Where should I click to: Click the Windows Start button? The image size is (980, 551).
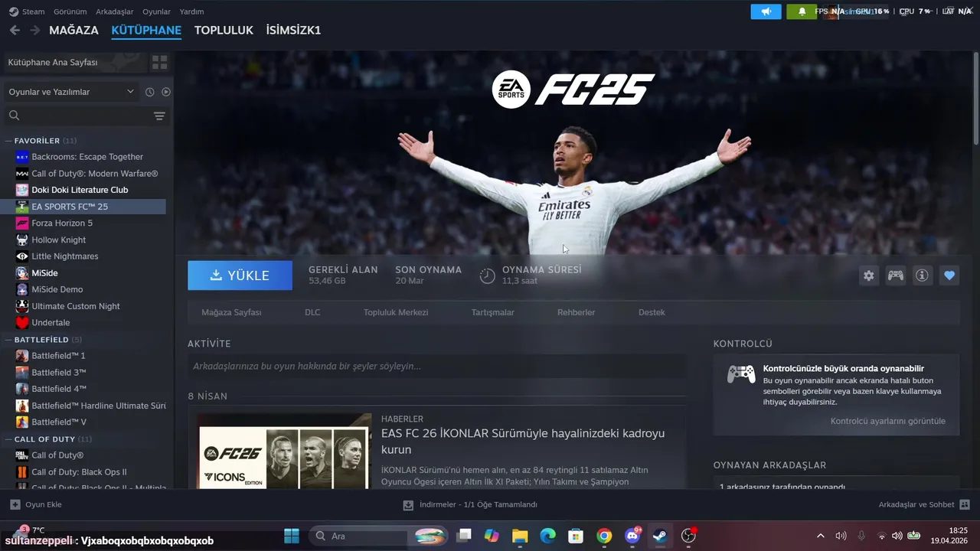292,536
